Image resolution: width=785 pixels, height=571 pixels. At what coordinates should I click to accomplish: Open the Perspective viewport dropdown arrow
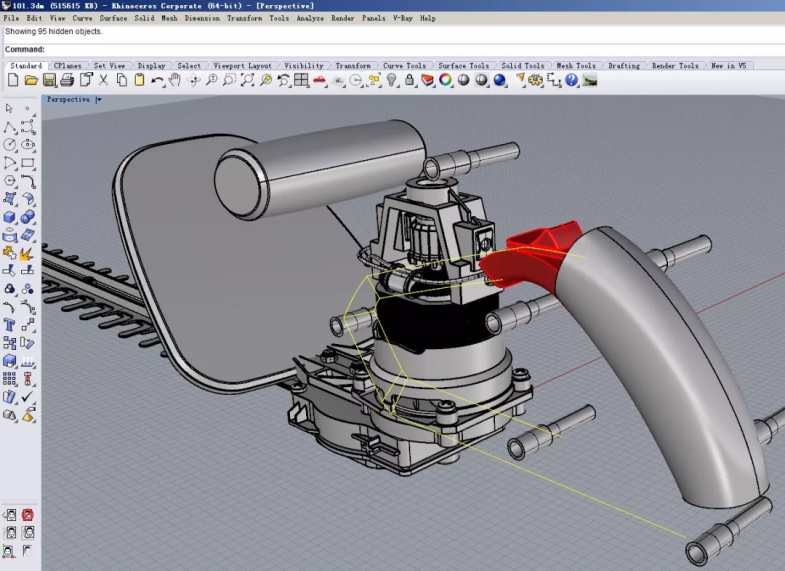98,100
